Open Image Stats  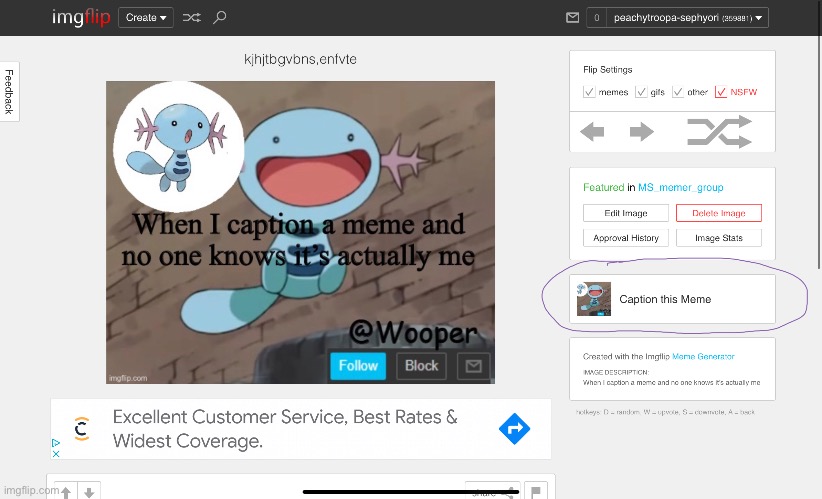pos(719,238)
